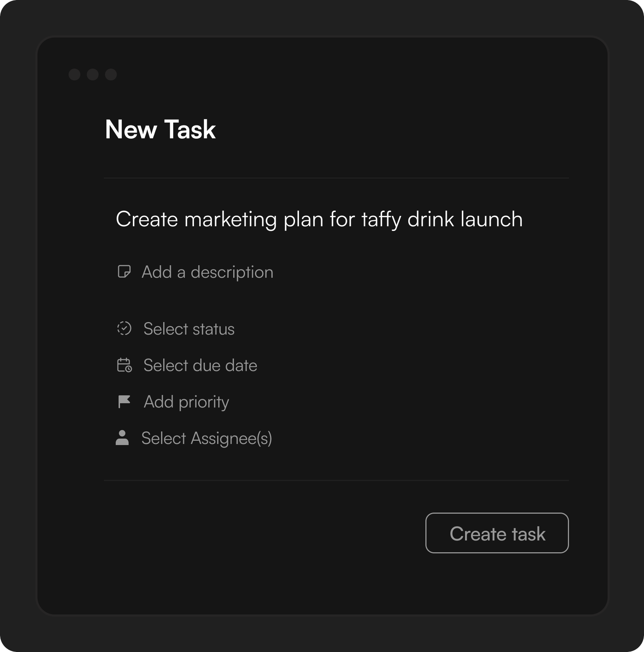Click the calendar icon next to Select due date

coord(124,365)
